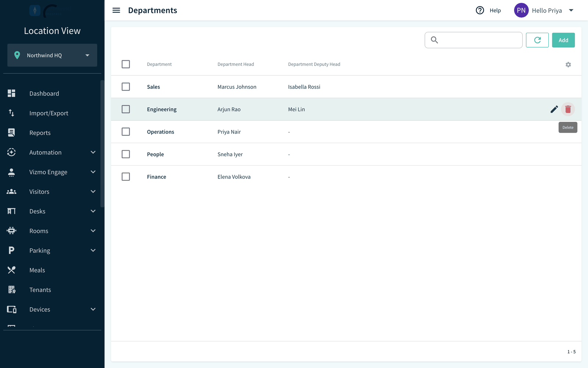Screen dimensions: 588x368
Task: Expand the Visitors submenu chevron
Action: (93, 191)
